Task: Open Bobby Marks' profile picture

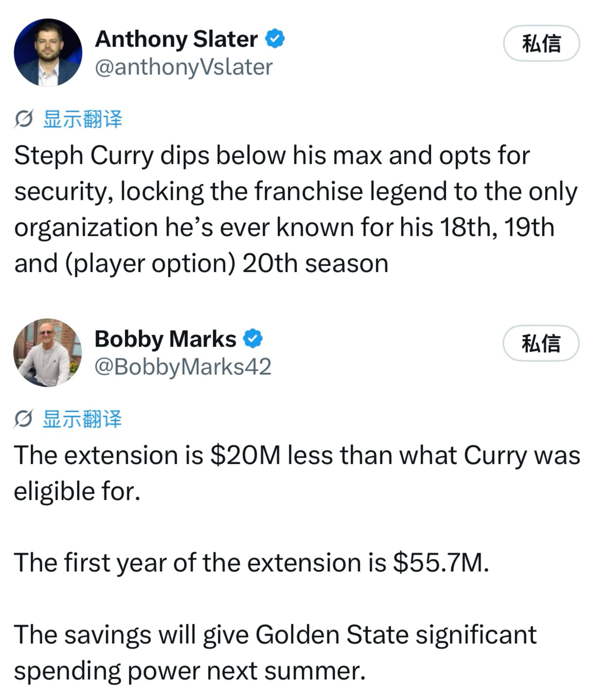Action: (x=48, y=353)
